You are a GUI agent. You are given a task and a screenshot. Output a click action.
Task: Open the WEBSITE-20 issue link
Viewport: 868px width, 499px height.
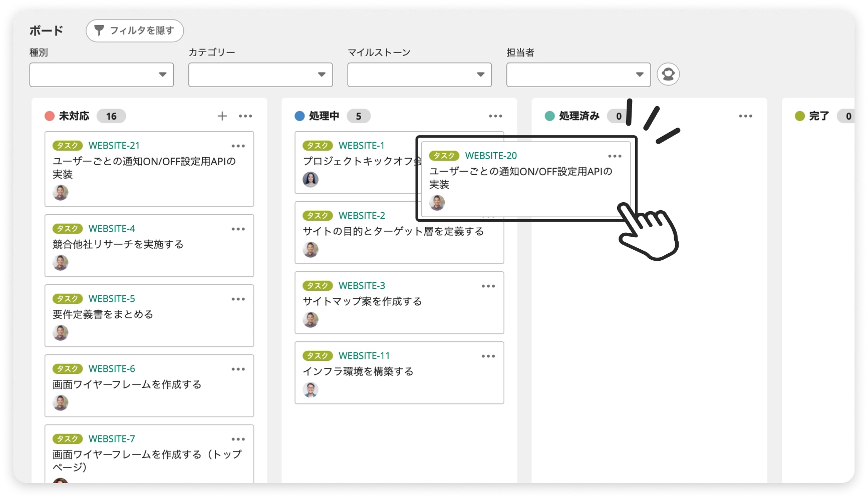point(491,156)
